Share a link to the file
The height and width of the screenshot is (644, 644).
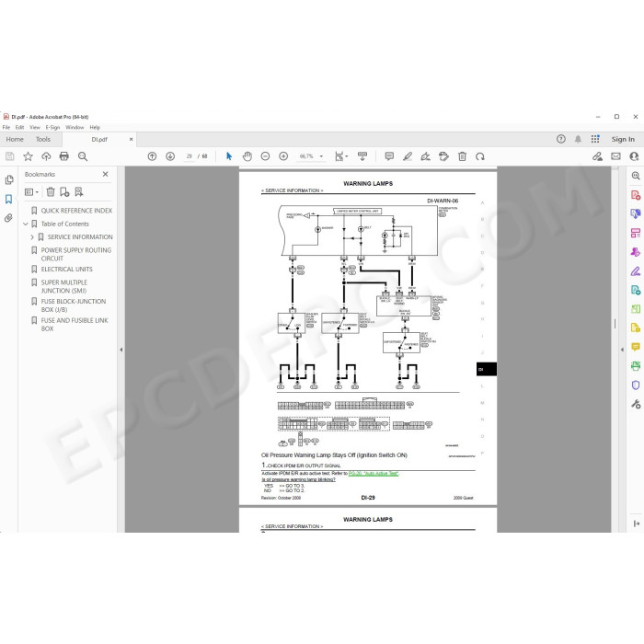tap(597, 156)
